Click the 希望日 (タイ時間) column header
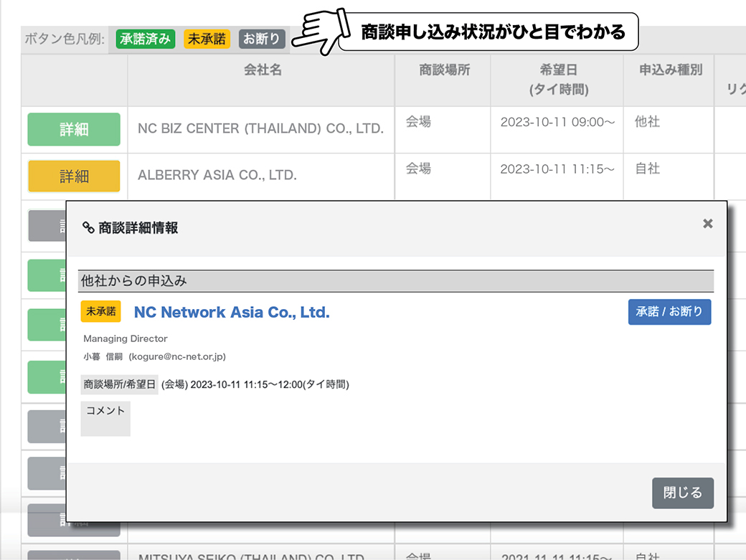This screenshot has width=746, height=560. click(x=559, y=80)
